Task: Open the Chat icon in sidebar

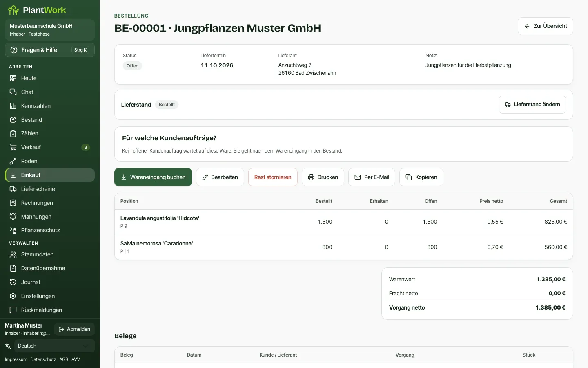Action: [13, 92]
